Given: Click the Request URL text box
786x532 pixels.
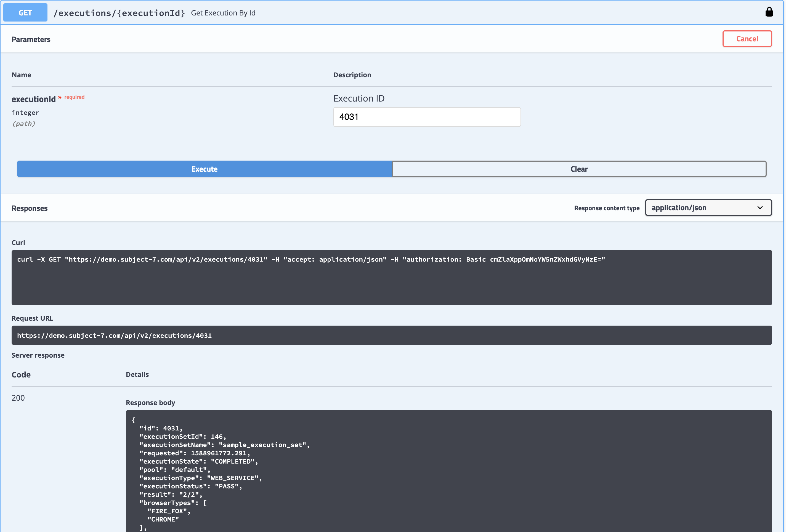Looking at the screenshot, I should [x=391, y=335].
